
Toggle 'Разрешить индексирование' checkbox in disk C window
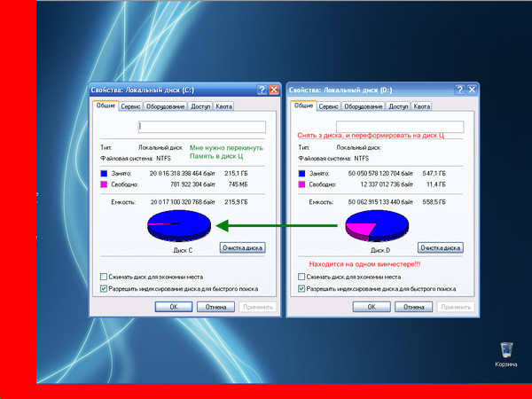coord(104,289)
